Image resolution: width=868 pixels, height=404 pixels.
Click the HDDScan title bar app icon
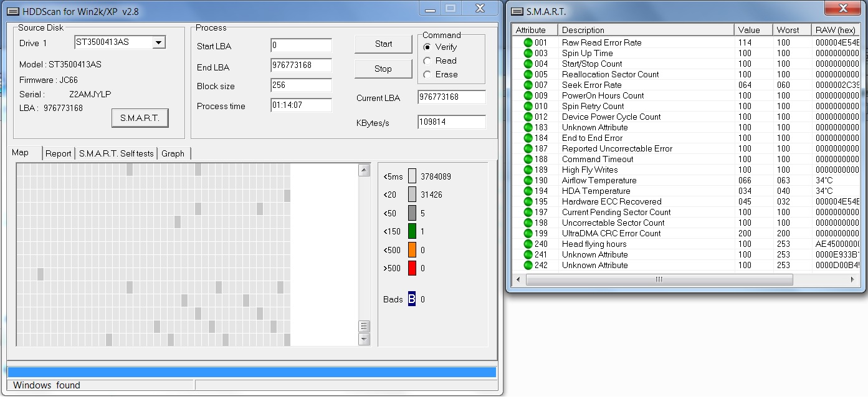tap(13, 11)
